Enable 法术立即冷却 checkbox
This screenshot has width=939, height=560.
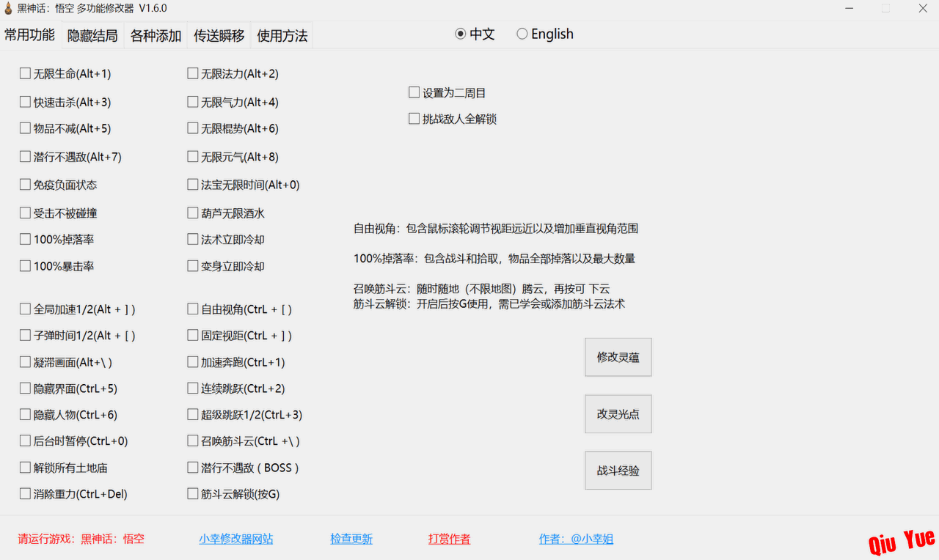click(193, 239)
